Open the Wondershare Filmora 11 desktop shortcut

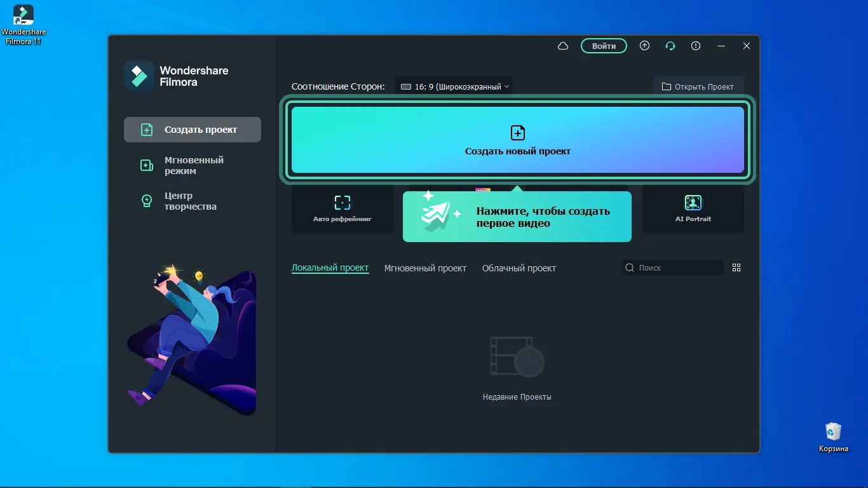24,25
